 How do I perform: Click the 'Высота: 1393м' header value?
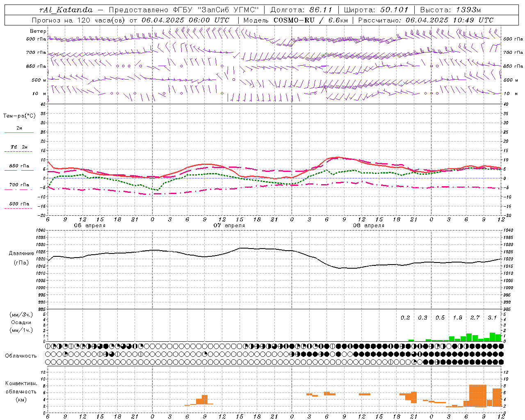[x=450, y=10]
